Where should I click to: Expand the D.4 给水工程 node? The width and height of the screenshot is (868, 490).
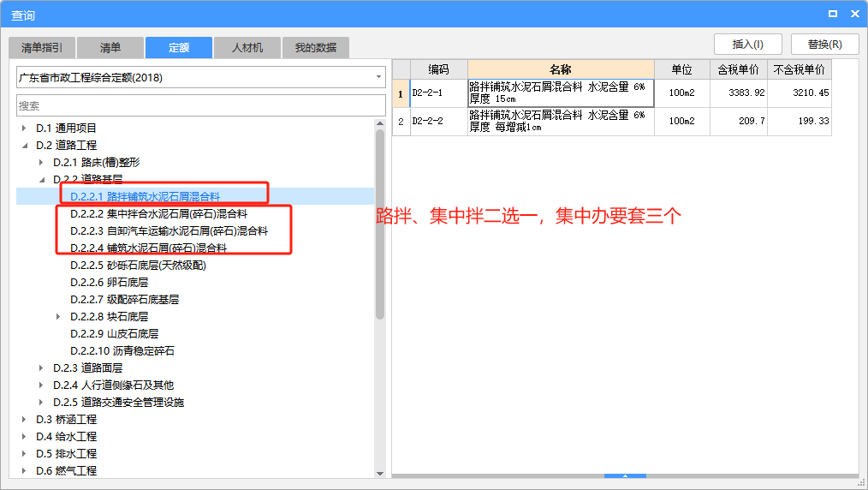pos(24,437)
